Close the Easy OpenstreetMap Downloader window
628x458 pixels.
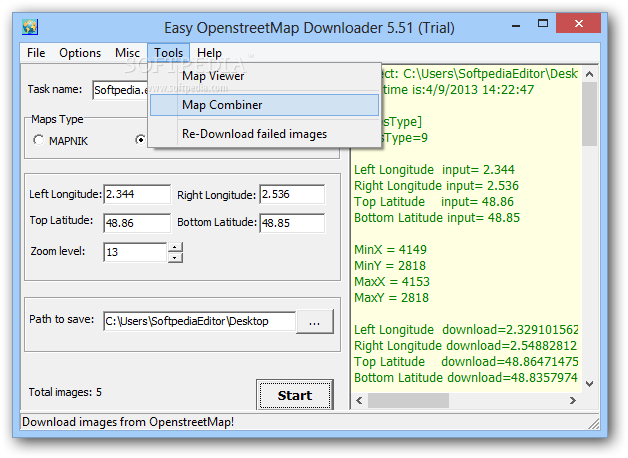[579, 24]
